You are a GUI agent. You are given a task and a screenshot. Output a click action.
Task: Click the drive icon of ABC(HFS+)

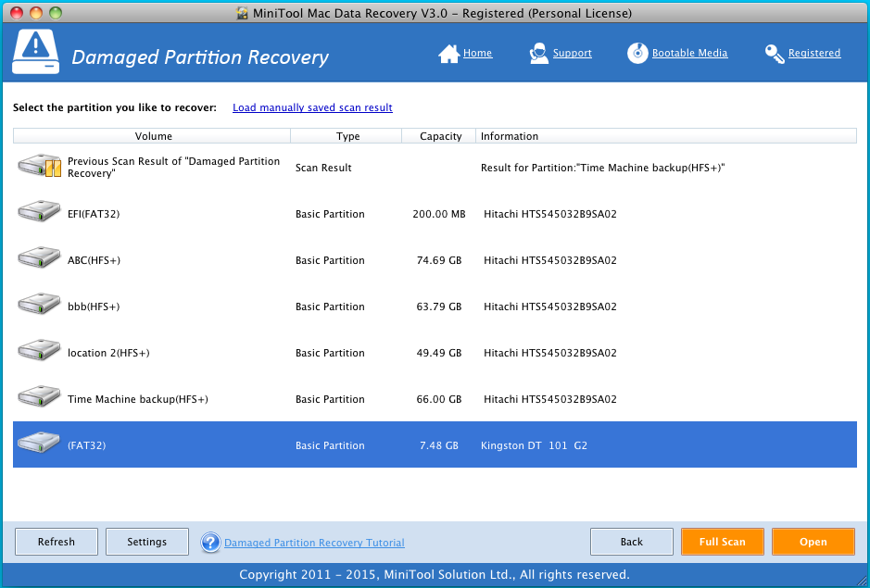(39, 258)
